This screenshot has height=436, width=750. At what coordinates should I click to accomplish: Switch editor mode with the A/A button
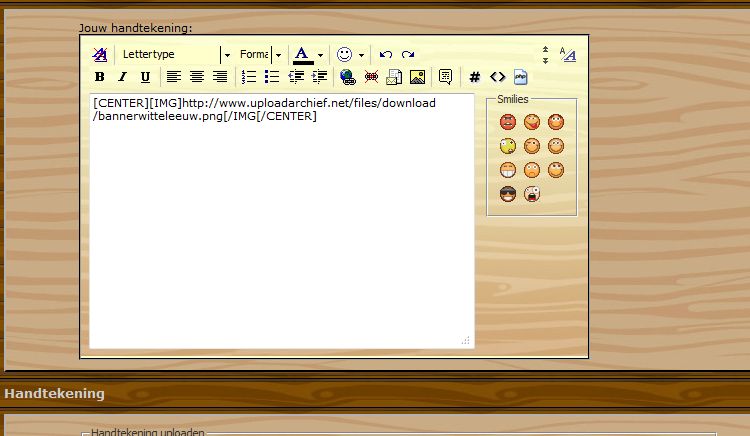point(567,54)
